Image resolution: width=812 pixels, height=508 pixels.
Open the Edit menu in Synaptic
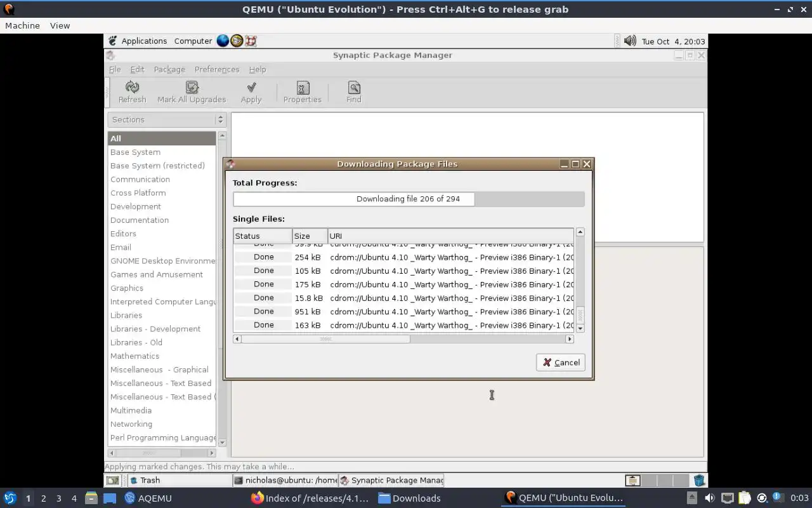137,69
